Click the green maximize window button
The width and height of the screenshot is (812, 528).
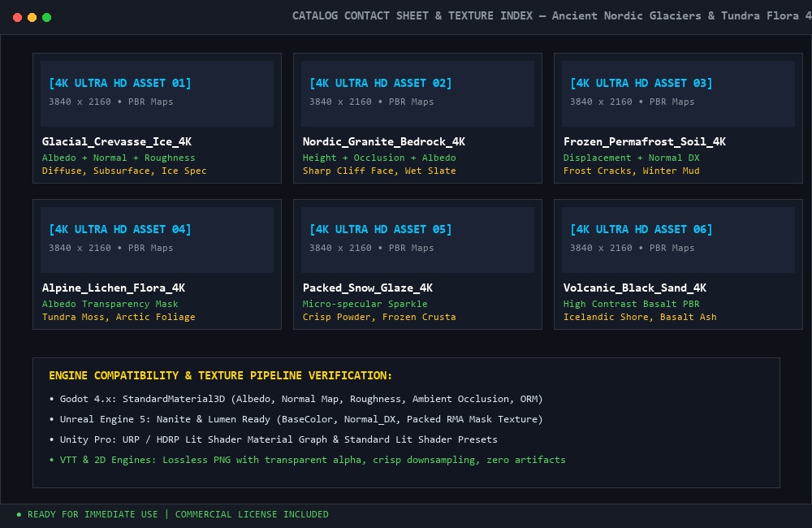(46, 18)
